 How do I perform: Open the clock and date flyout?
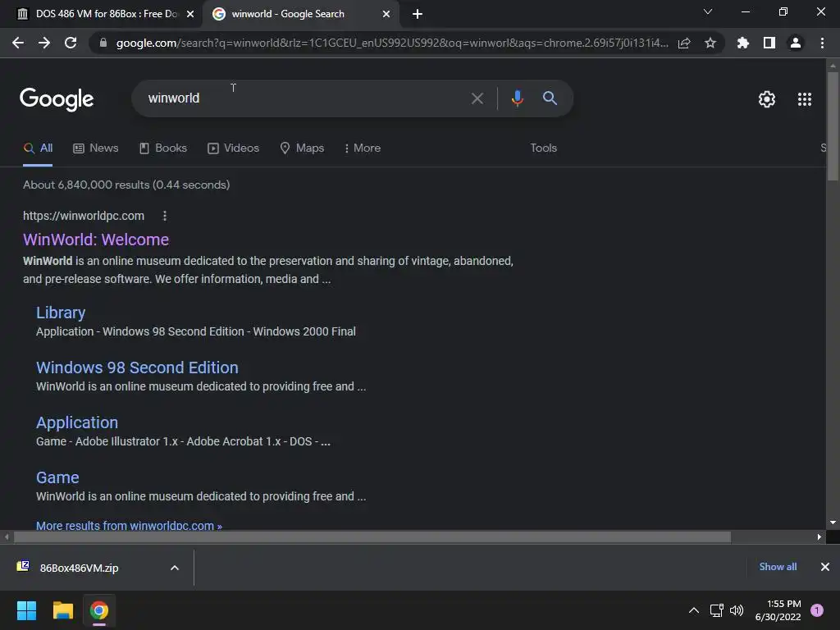tap(778, 610)
